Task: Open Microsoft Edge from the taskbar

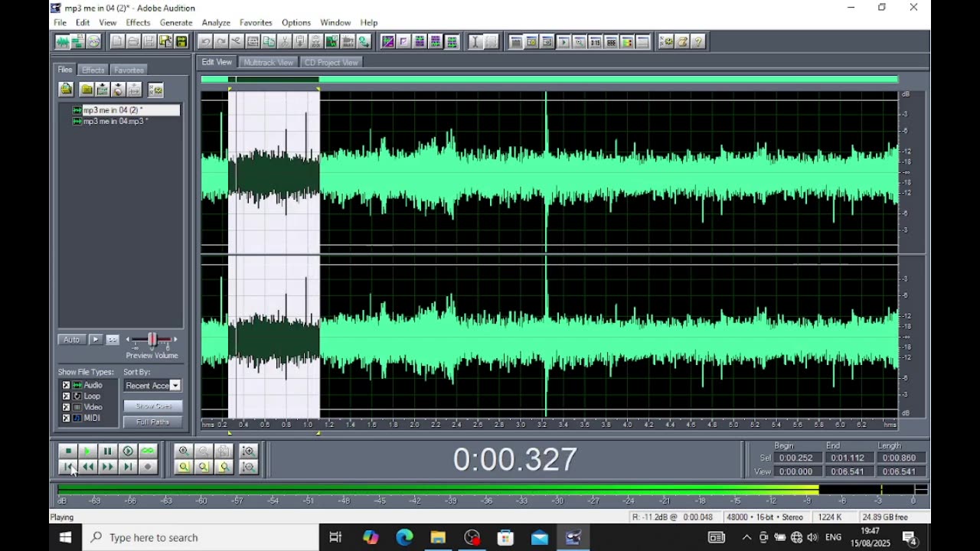Action: (404, 537)
